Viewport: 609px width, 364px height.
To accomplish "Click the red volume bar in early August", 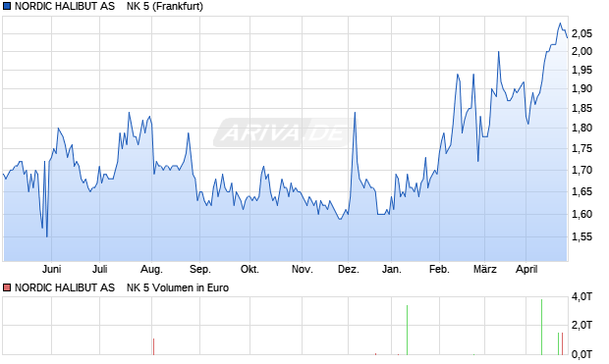I will 154,346.
